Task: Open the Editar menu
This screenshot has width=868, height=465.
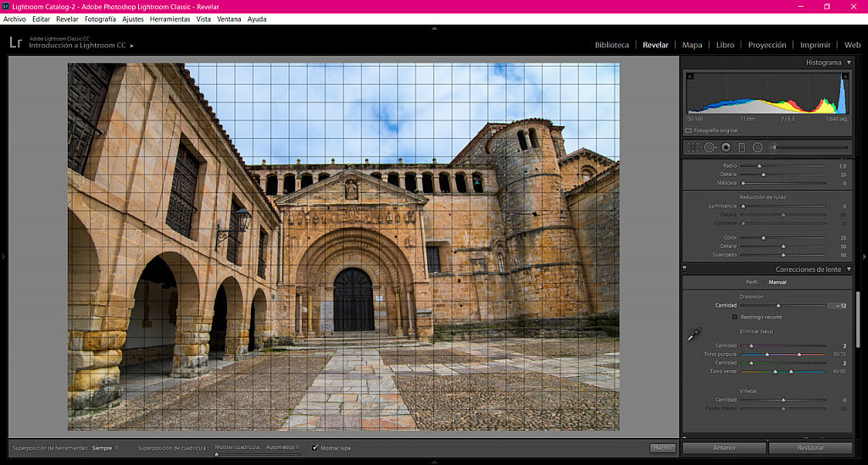Action: (41, 19)
